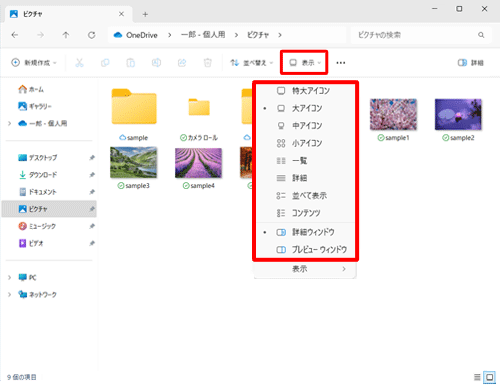Refresh the folder view

pyautogui.click(x=92, y=35)
